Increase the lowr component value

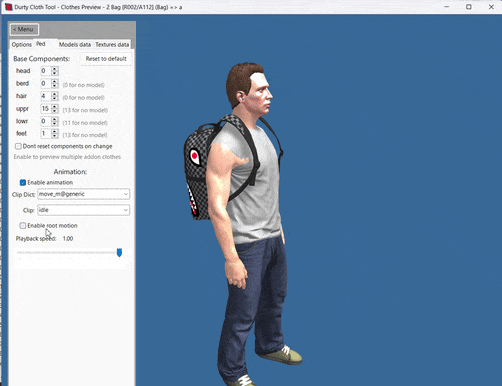coord(55,119)
